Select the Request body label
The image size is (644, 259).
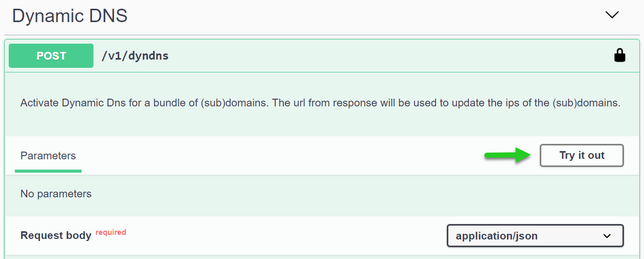point(56,235)
